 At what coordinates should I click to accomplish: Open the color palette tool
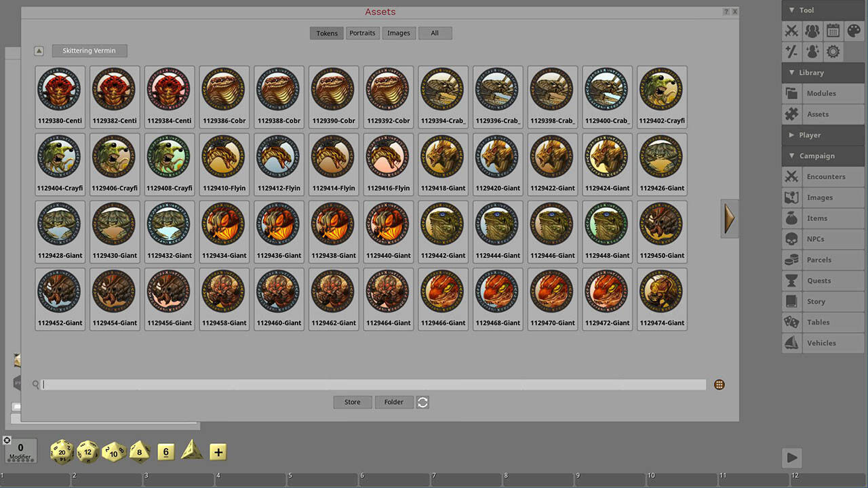pyautogui.click(x=853, y=30)
